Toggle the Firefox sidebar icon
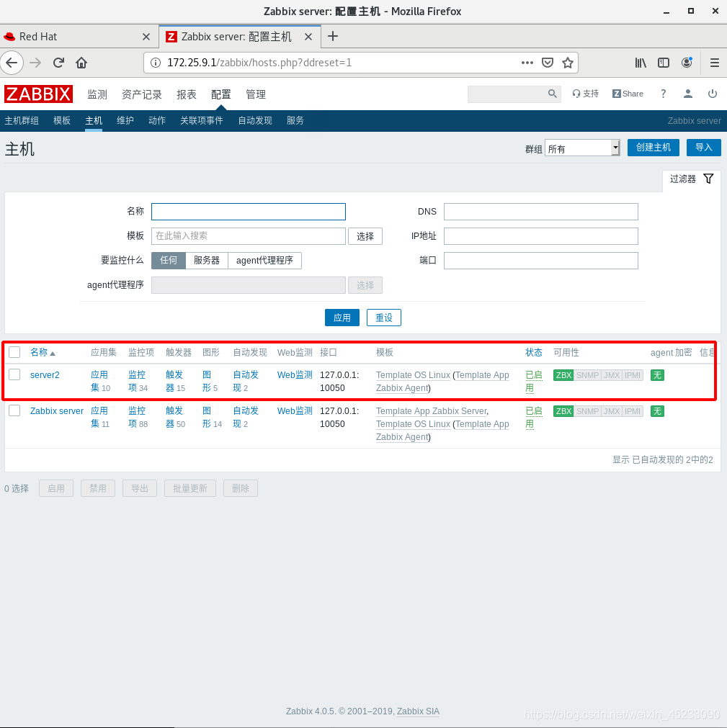 [x=664, y=63]
